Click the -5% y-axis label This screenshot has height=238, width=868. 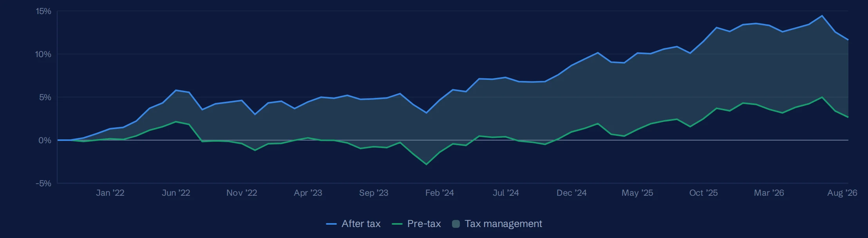43,184
